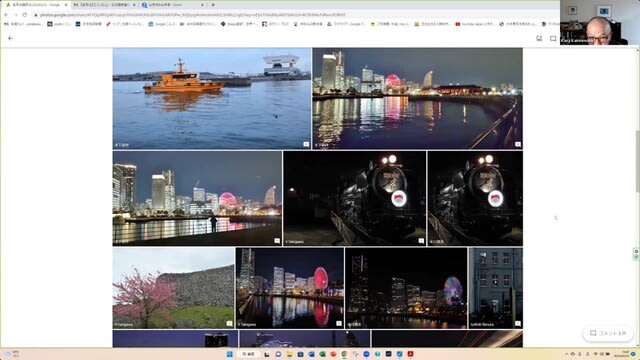Click the browser address bar URL
This screenshot has height=360, width=640.
tap(193, 15)
